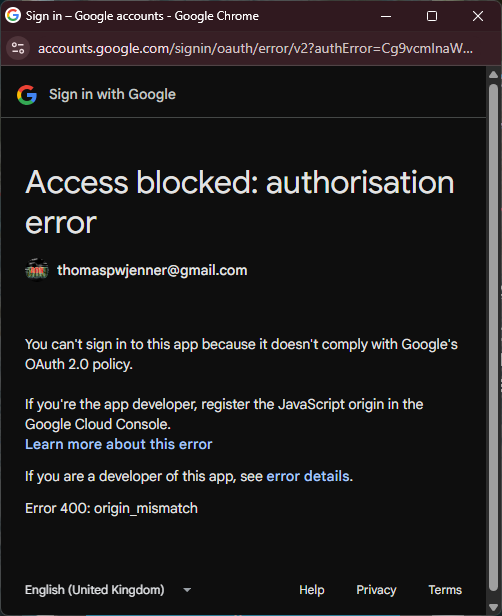Minimize the Chrome sign-in window
Image resolution: width=502 pixels, height=616 pixels.
(x=386, y=16)
